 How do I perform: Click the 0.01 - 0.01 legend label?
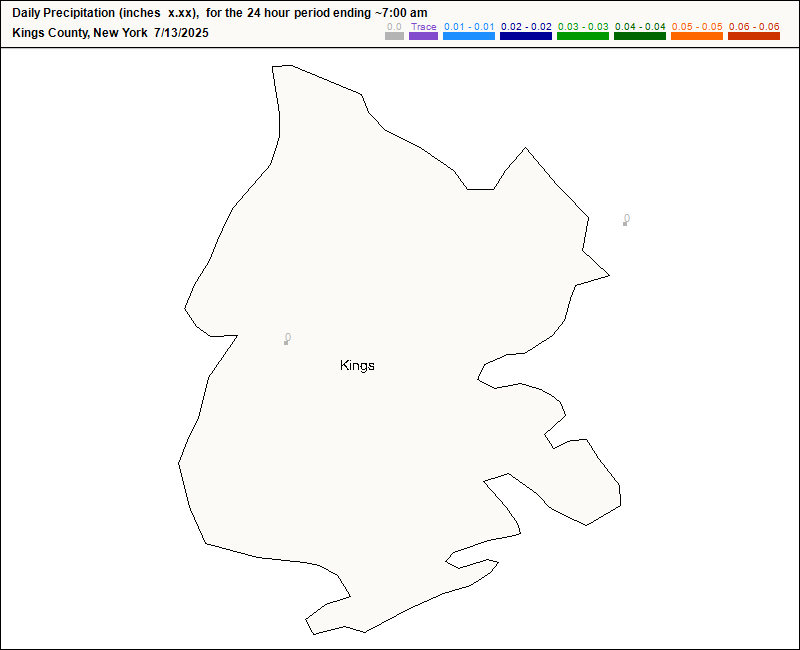pyautogui.click(x=469, y=27)
